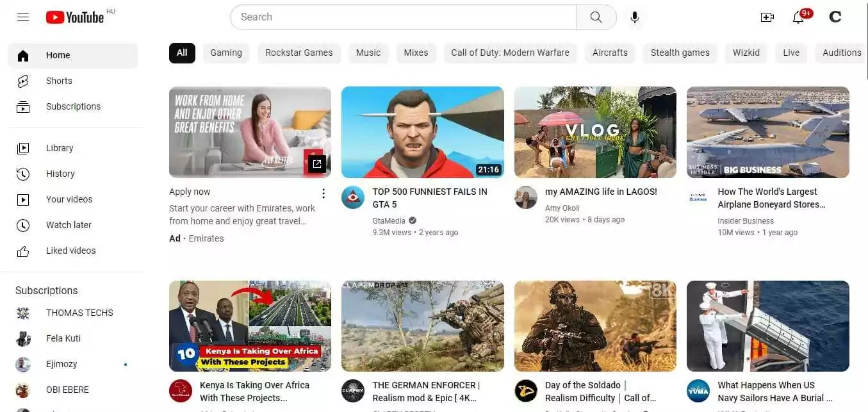Screen dimensions: 868x412
Task: Click the Shorts icon in the sidebar
Action: point(23,81)
